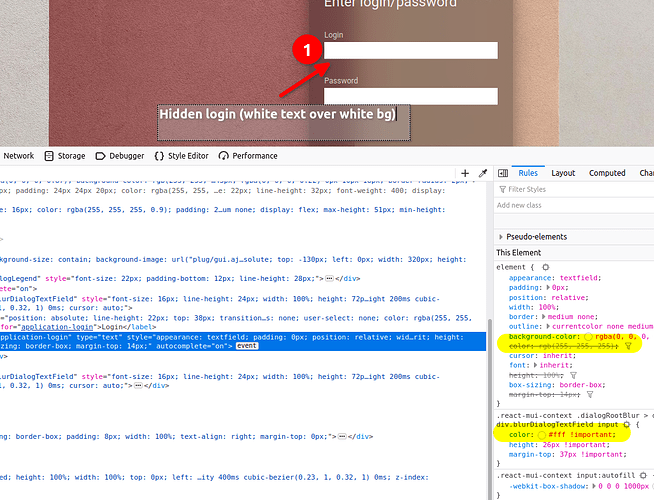Toggle the sidebar pane split icon

coord(503,173)
